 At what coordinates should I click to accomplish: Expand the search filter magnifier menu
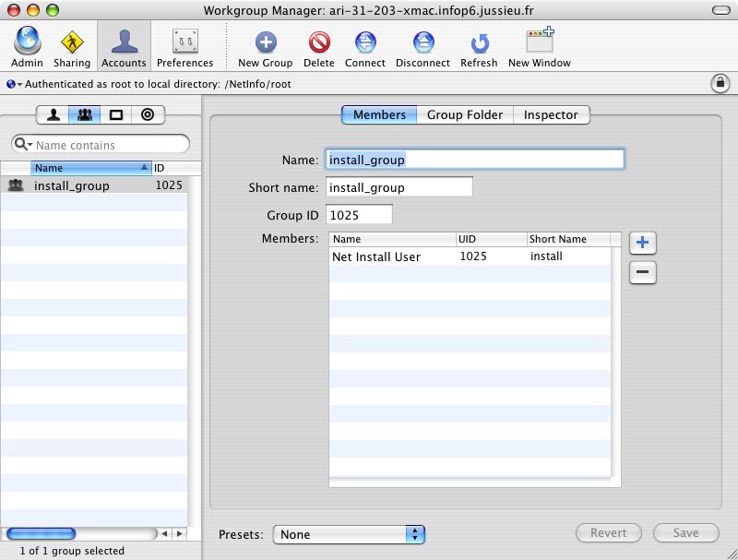pos(23,145)
